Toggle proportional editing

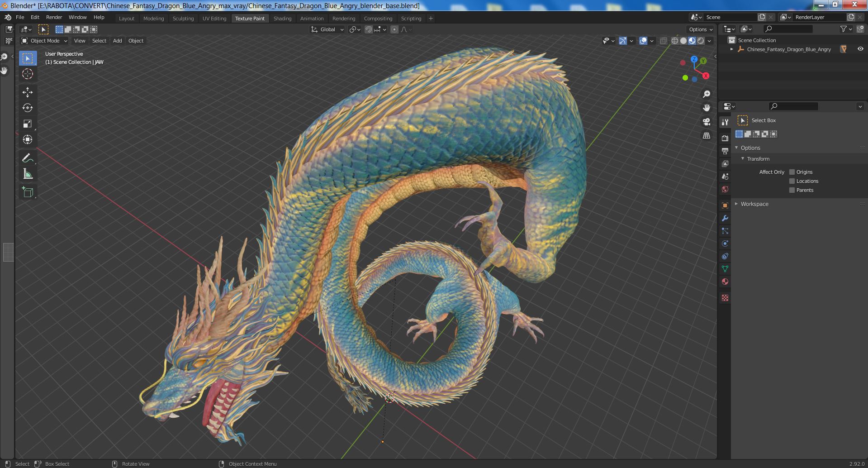coord(394,29)
